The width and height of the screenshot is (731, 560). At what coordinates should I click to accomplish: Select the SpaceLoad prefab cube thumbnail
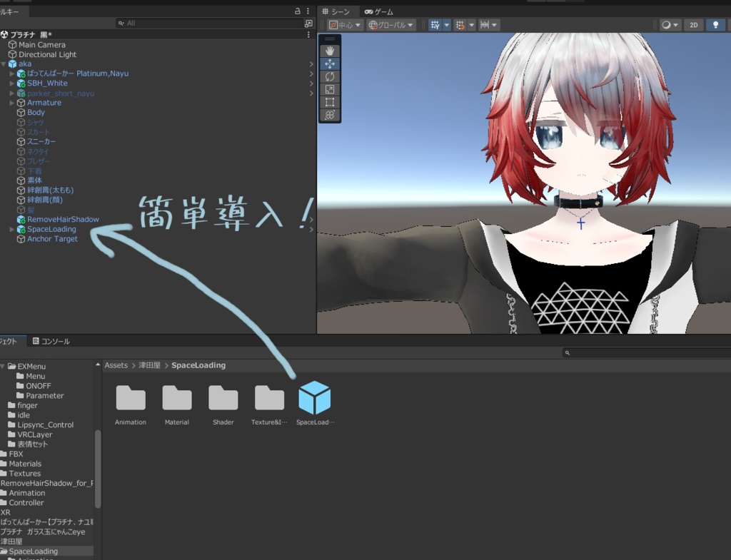(x=315, y=397)
